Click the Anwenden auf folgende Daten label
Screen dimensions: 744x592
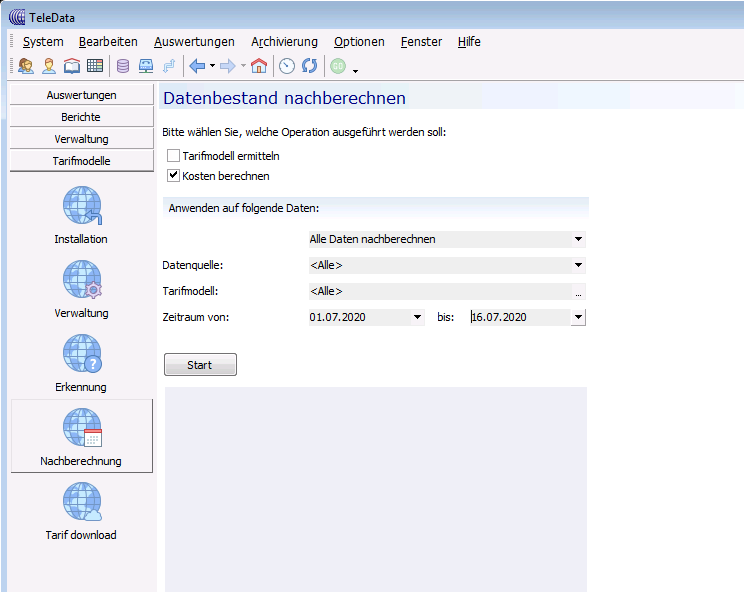243,208
